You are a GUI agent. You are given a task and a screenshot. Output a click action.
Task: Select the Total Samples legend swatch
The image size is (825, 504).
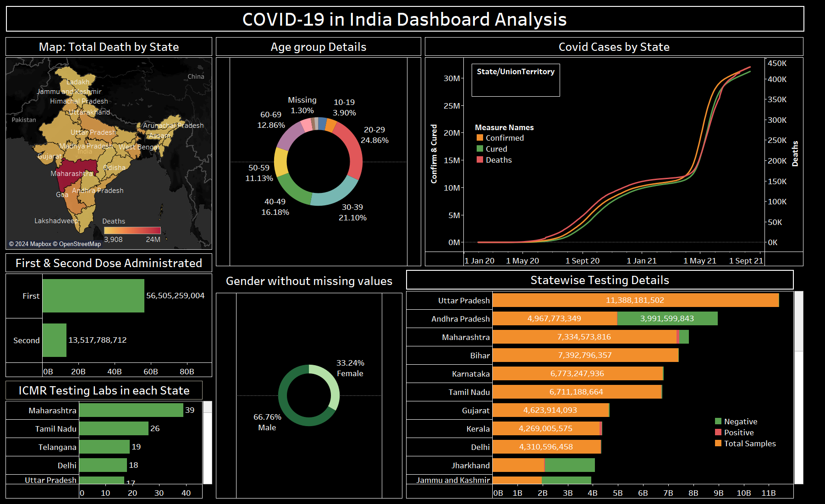(x=718, y=443)
